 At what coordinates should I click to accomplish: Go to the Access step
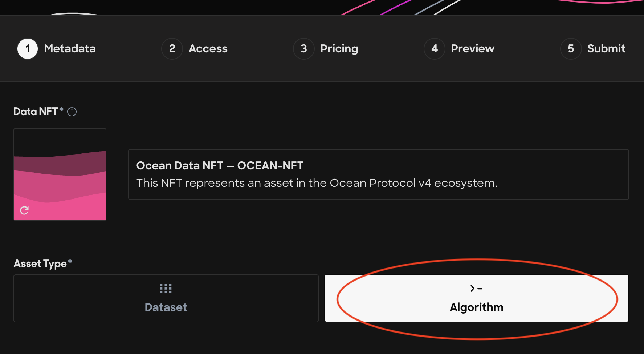(208, 49)
